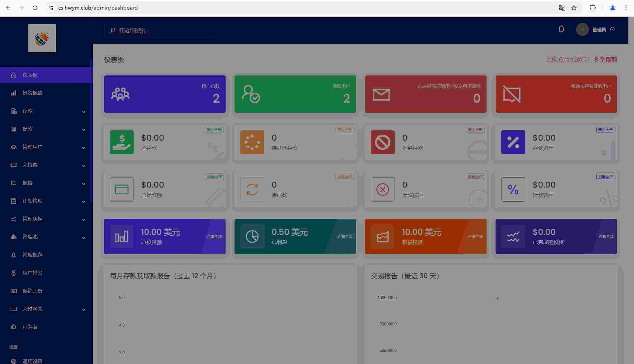634x364 pixels.
Task: Open 用户排名 in the sidebar
Action: coord(32,273)
